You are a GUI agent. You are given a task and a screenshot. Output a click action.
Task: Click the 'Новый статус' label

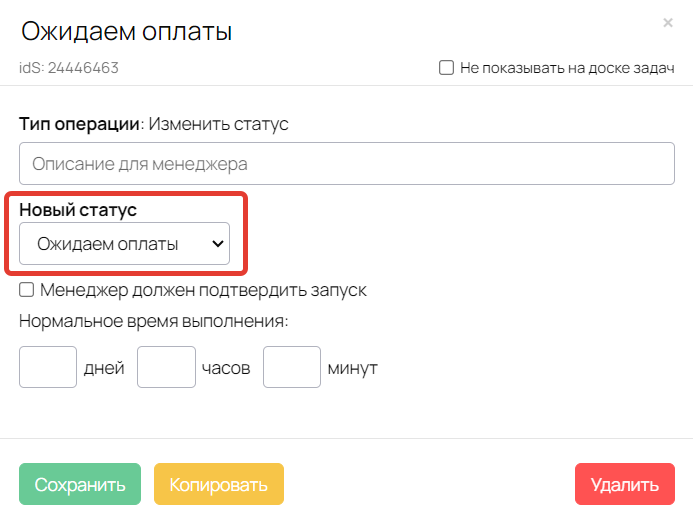(x=78, y=210)
